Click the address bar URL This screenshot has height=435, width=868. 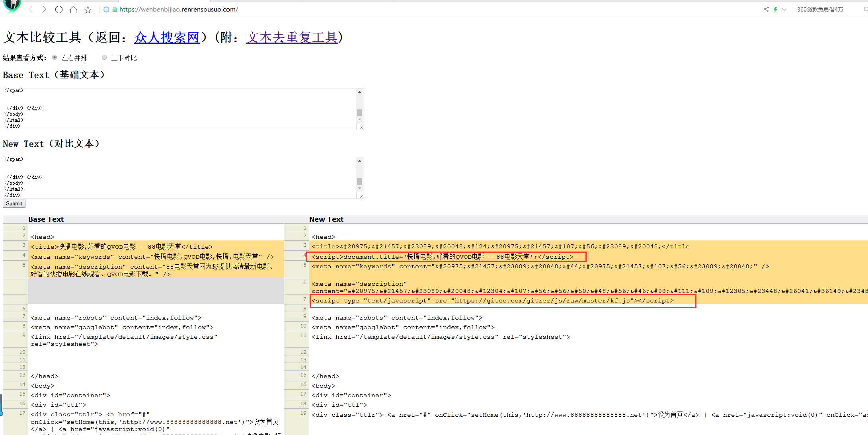(x=178, y=10)
